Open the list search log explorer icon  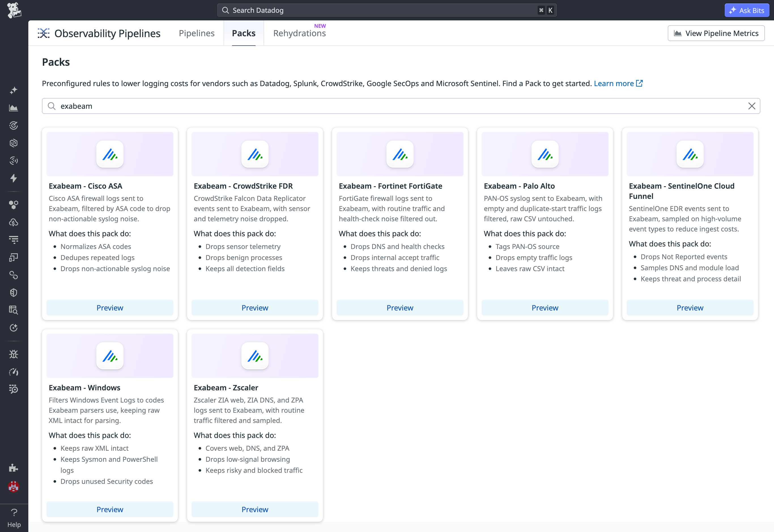[x=14, y=389]
